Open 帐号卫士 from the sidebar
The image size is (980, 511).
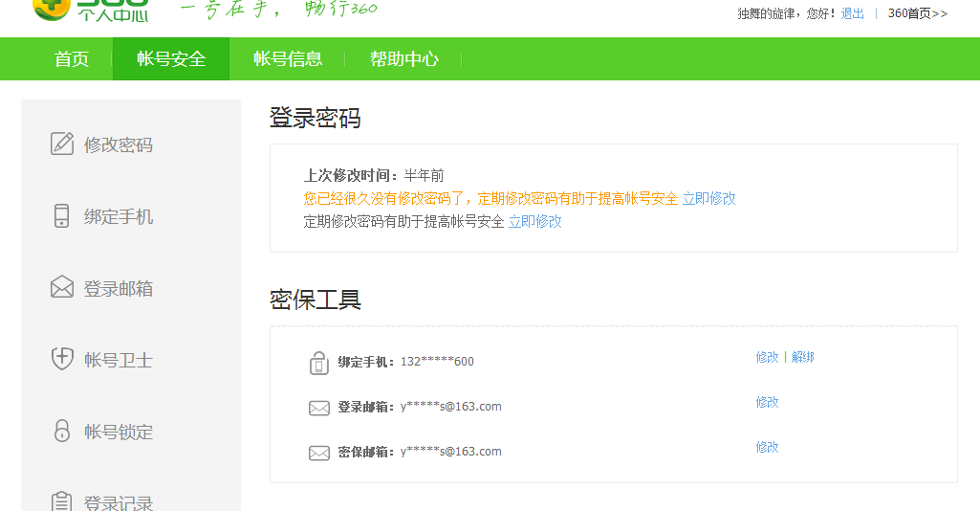click(119, 360)
